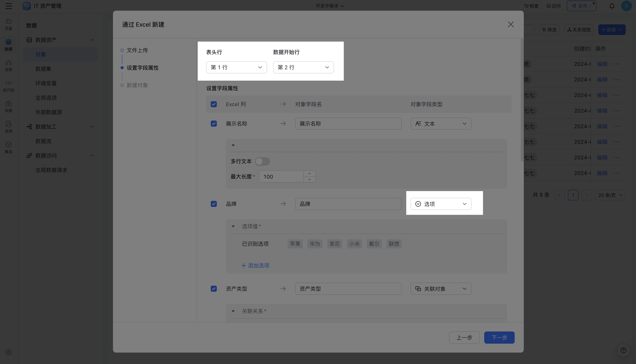
Task: Open the 权限 sidebar section
Action: coord(9,106)
